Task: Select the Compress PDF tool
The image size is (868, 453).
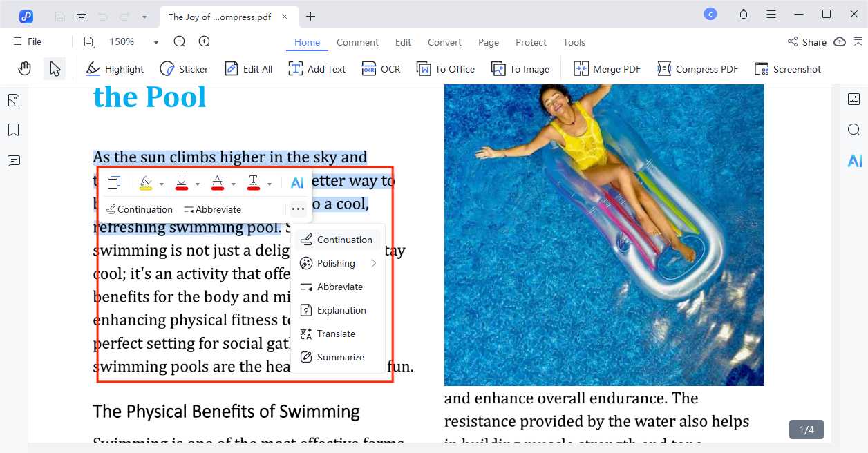Action: [x=697, y=68]
